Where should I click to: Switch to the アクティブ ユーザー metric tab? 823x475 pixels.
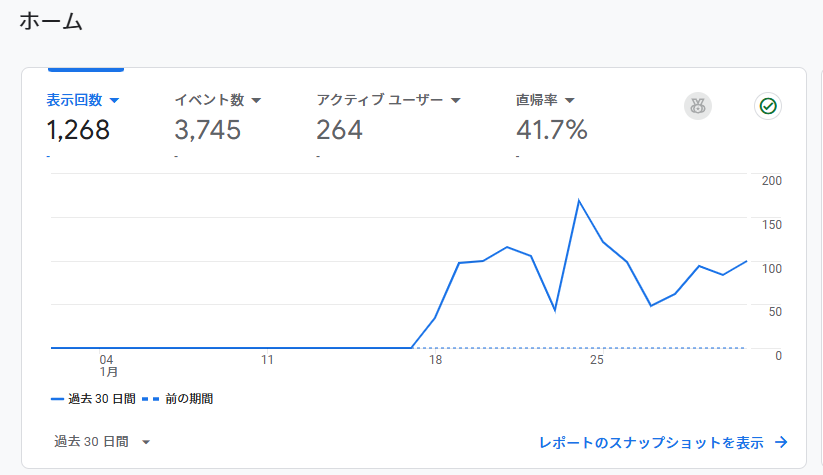pyautogui.click(x=379, y=100)
